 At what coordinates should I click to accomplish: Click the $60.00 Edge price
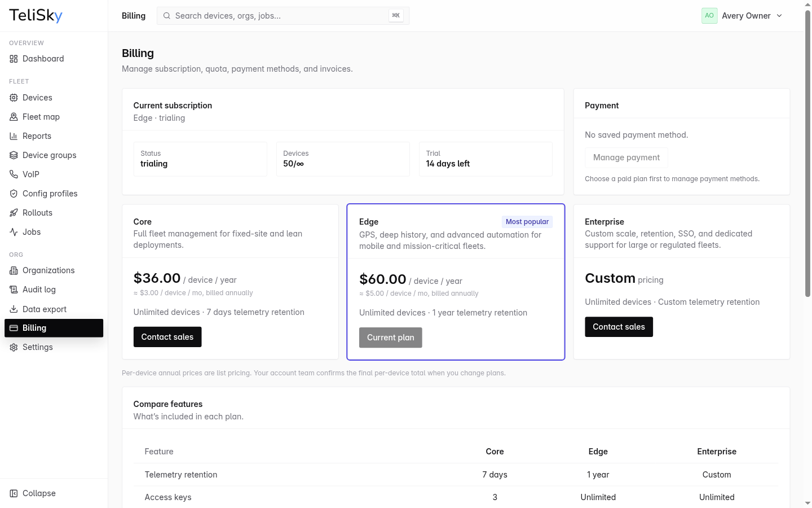coord(383,279)
